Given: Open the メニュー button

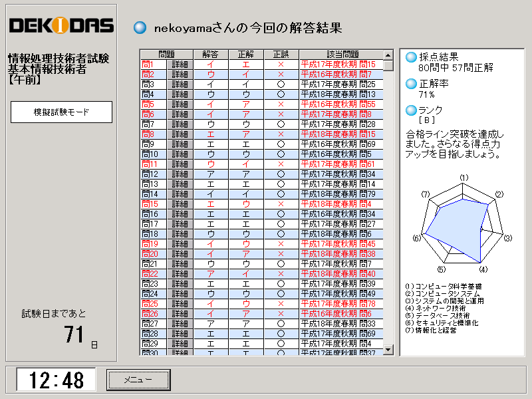Looking at the screenshot, I should point(138,380).
